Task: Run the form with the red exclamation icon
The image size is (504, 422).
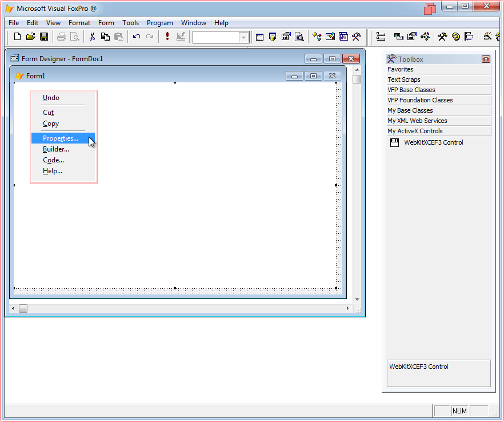Action: click(167, 37)
